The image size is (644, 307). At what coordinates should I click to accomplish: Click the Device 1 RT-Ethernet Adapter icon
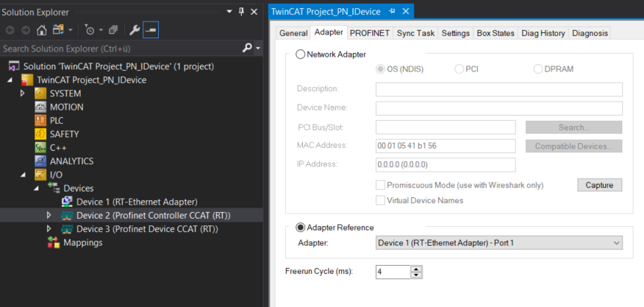pyautogui.click(x=67, y=202)
